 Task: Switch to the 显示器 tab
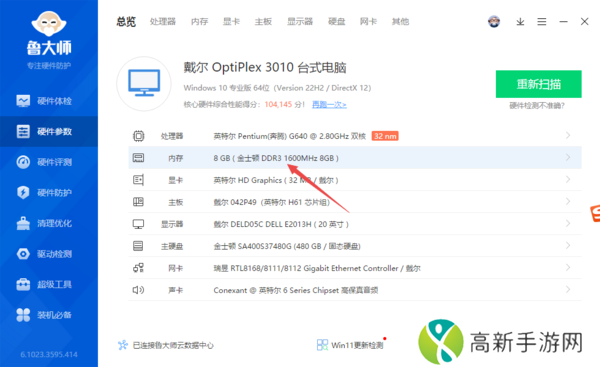[x=300, y=22]
